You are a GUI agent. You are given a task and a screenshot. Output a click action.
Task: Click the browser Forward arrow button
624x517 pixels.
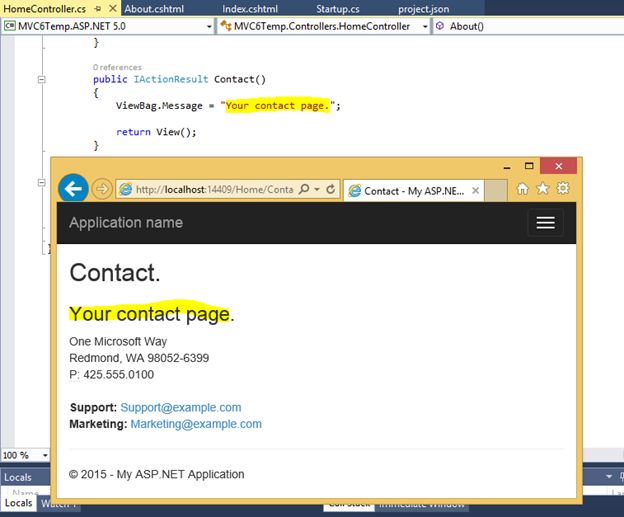point(102,189)
